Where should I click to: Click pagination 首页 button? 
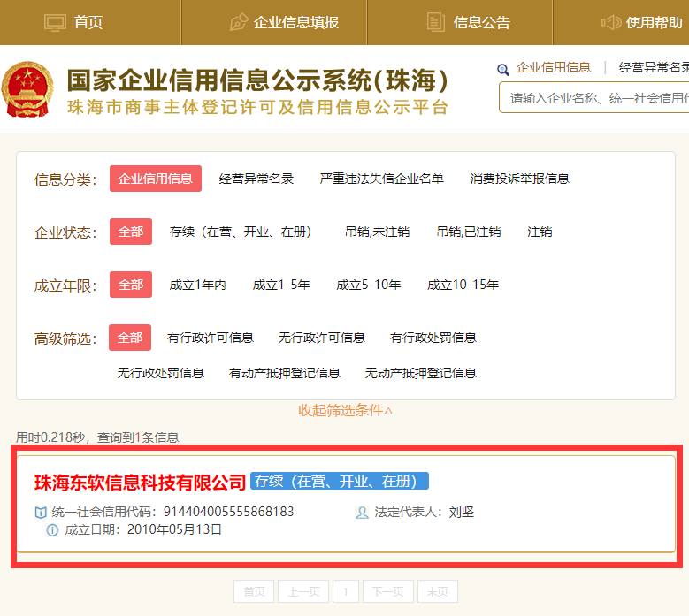click(254, 591)
